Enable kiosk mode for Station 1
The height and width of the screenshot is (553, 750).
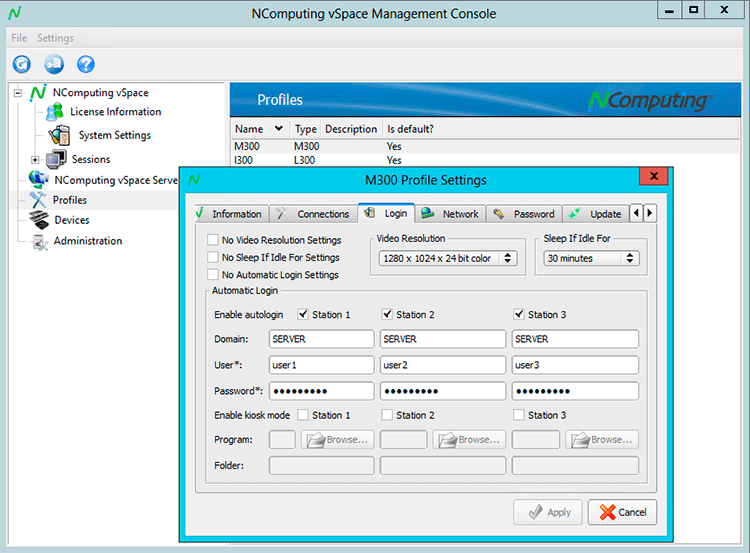tap(303, 415)
